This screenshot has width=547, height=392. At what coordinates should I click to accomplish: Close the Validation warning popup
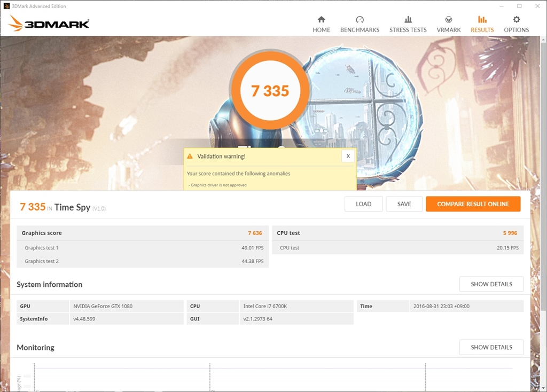coord(348,156)
